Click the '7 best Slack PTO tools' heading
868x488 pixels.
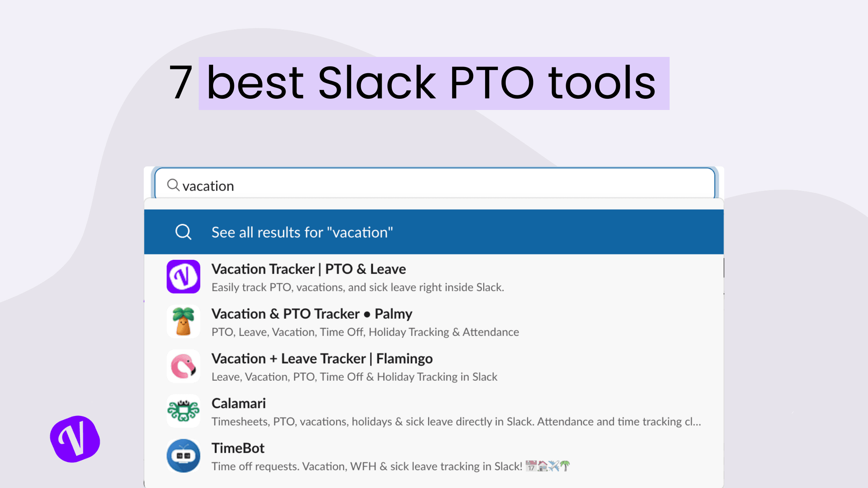412,83
